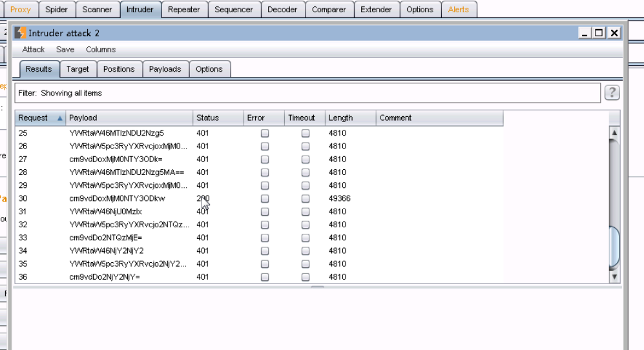Select request 30 with status 200
Image resolution: width=644 pixels, height=350 pixels.
(259, 198)
